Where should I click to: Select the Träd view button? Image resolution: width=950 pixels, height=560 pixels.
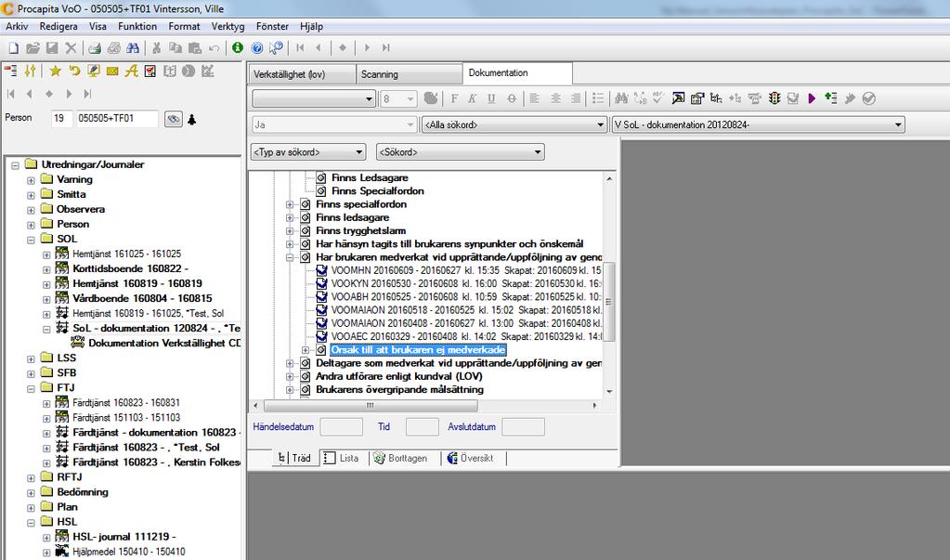[x=293, y=458]
